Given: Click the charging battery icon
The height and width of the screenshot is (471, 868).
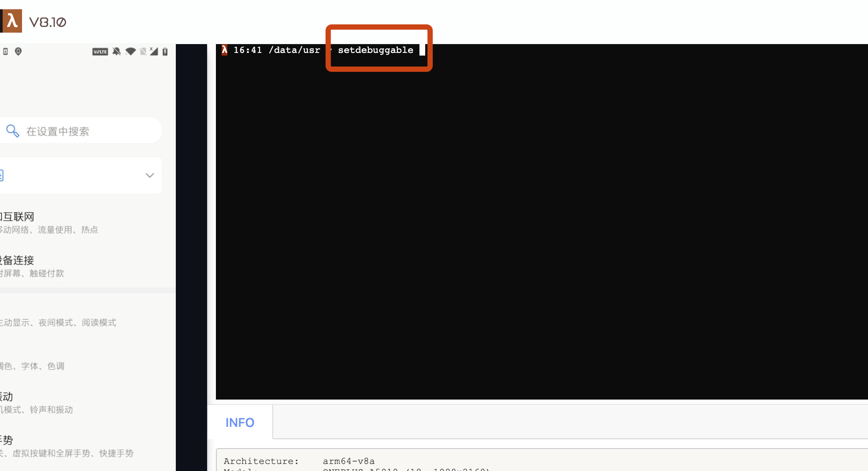Looking at the screenshot, I should point(165,52).
